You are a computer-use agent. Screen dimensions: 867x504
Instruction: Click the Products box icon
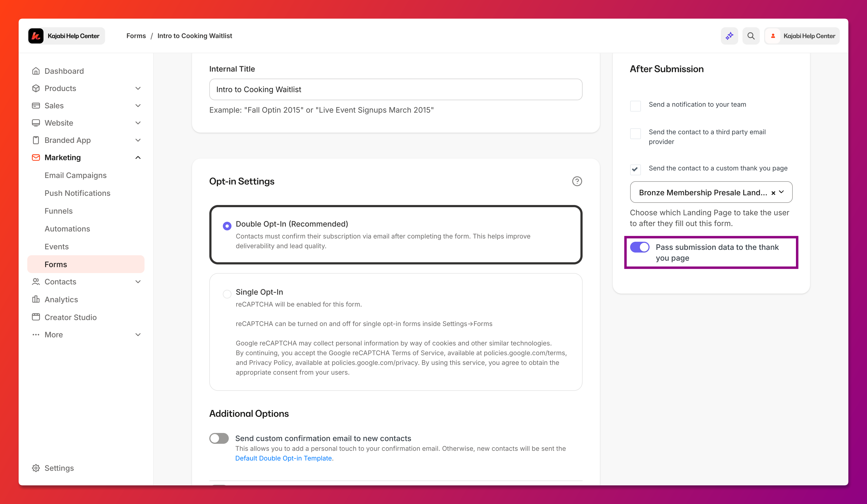point(36,88)
